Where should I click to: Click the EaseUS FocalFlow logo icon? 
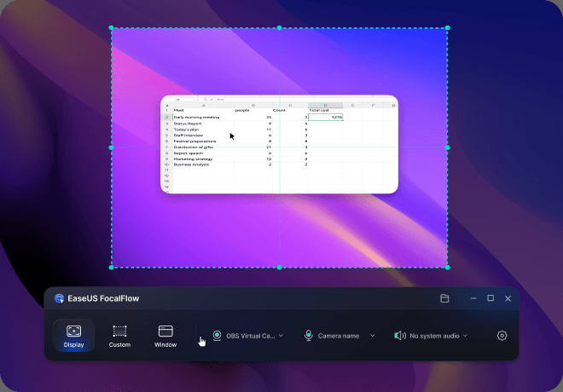(60, 298)
